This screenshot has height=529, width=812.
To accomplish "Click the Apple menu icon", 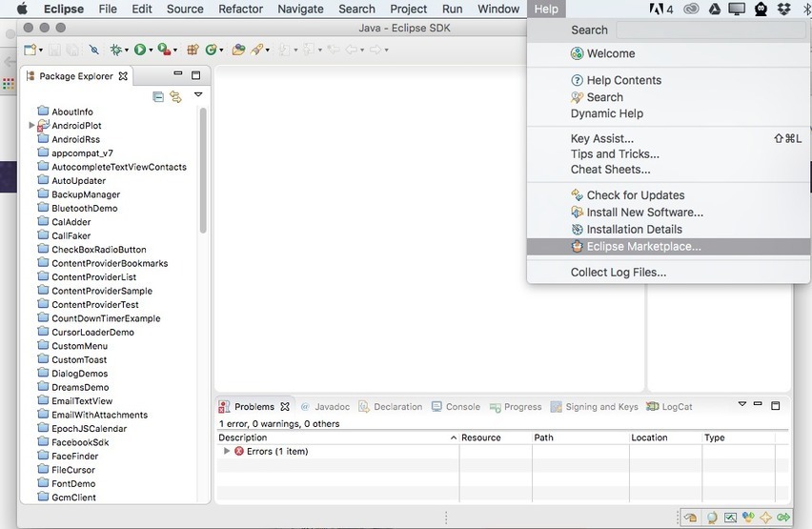I will (x=22, y=9).
